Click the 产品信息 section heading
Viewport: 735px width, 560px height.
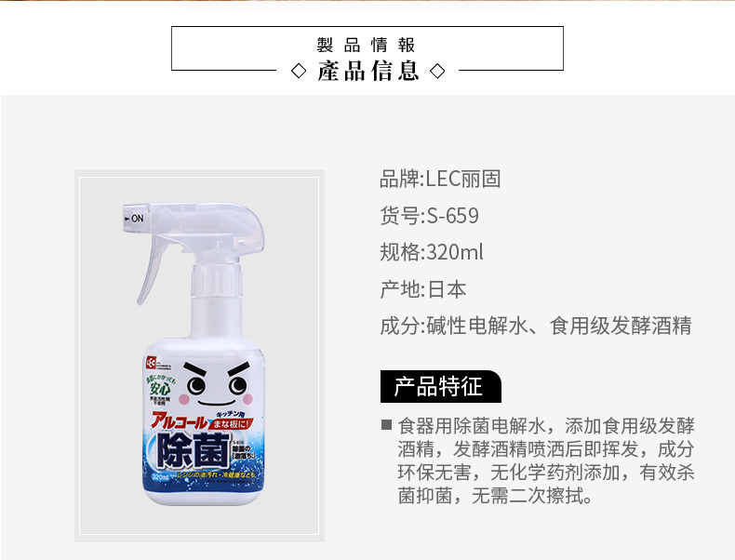pos(368,72)
